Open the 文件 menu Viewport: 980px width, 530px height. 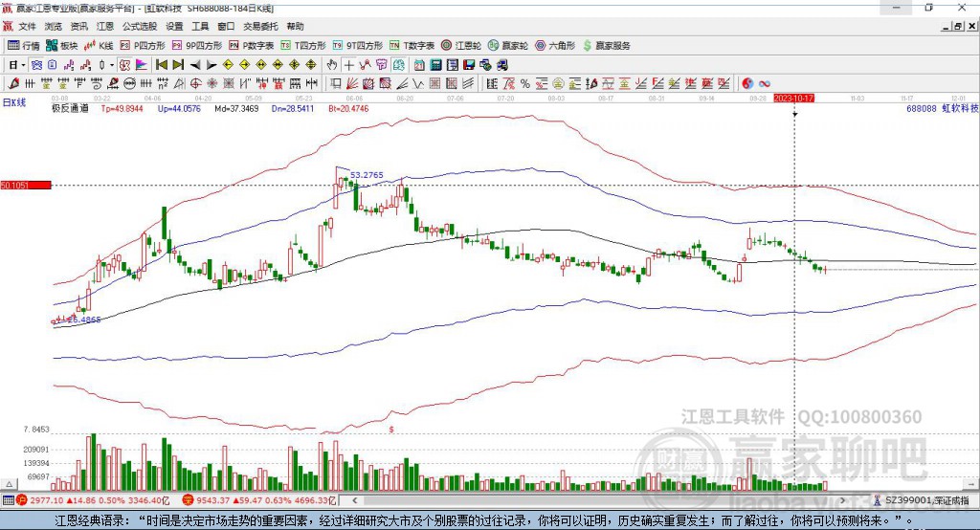point(27,26)
